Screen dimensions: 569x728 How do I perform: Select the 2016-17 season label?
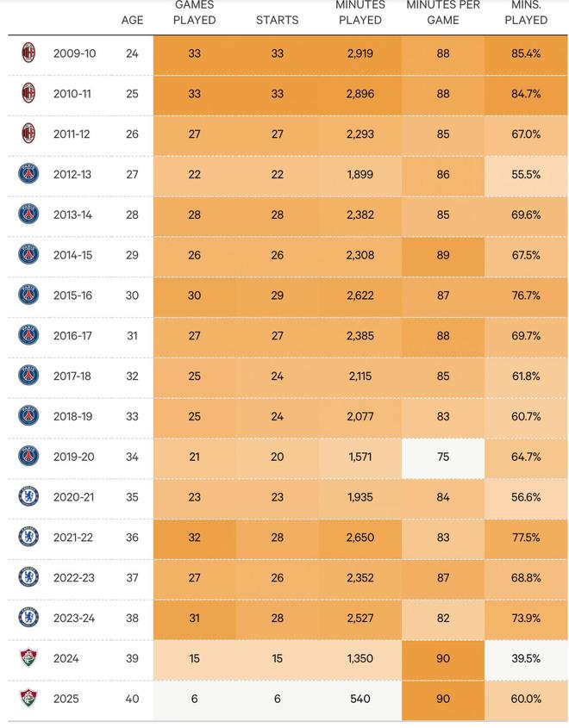[x=72, y=336]
